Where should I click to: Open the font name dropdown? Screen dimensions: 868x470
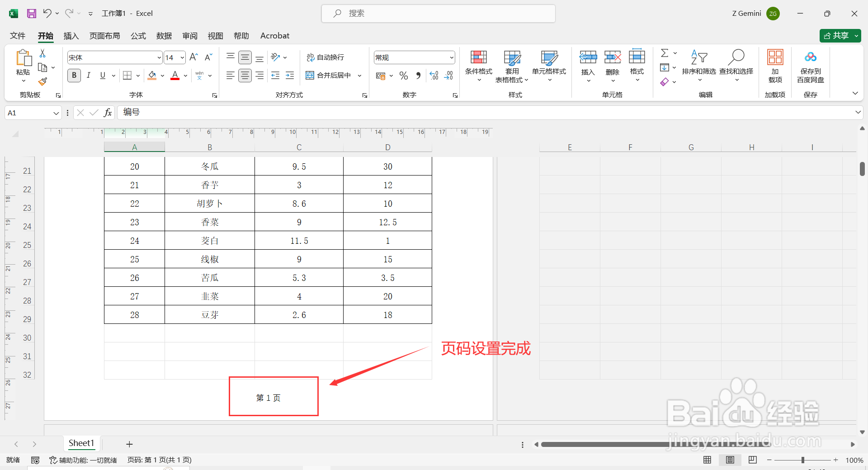point(159,57)
